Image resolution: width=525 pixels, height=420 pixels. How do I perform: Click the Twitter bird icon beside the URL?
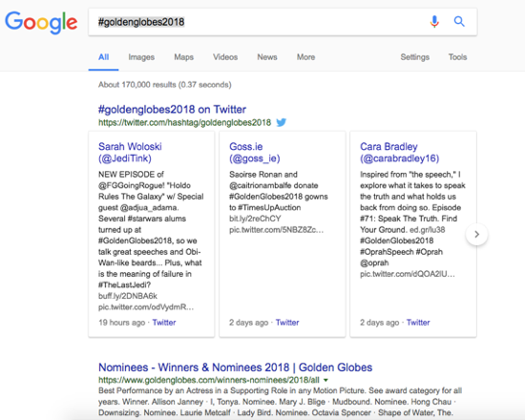pos(282,122)
